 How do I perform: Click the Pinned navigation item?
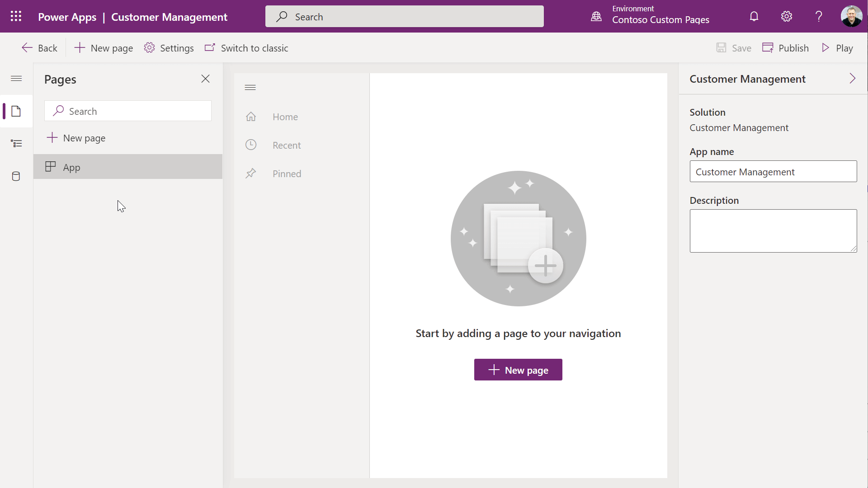pos(287,174)
